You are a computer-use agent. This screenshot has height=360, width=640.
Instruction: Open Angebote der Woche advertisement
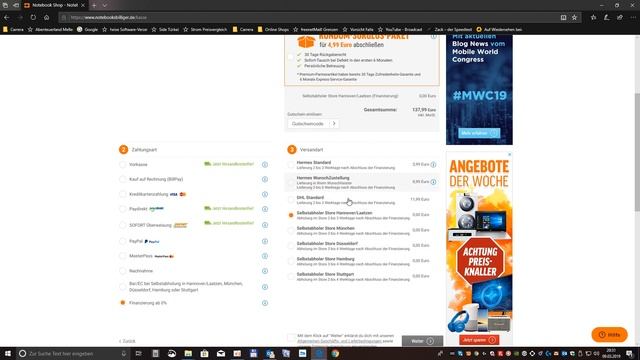[479, 249]
